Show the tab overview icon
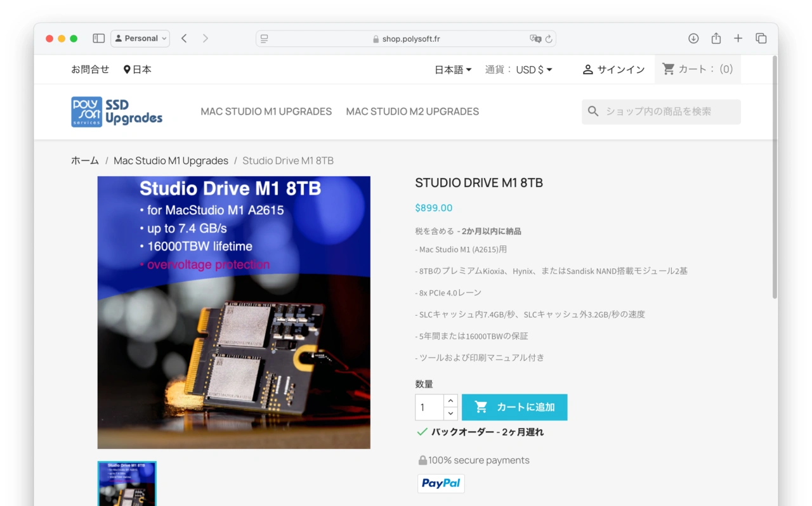 [x=761, y=39]
